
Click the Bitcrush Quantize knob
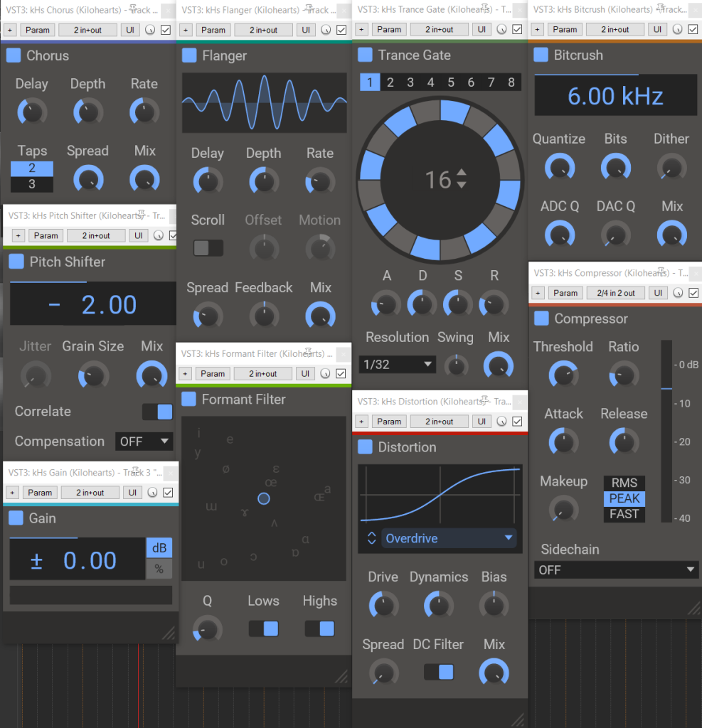[x=560, y=168]
